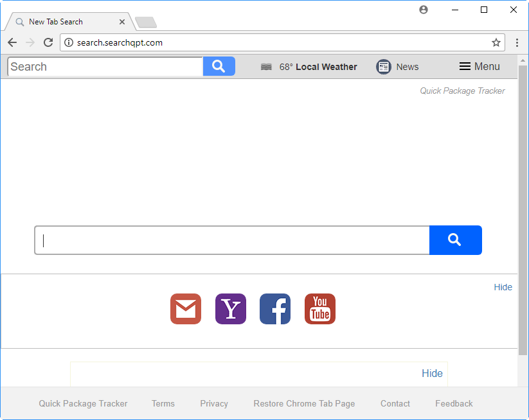
Task: Hide the shortcut icons panel
Action: coord(503,287)
